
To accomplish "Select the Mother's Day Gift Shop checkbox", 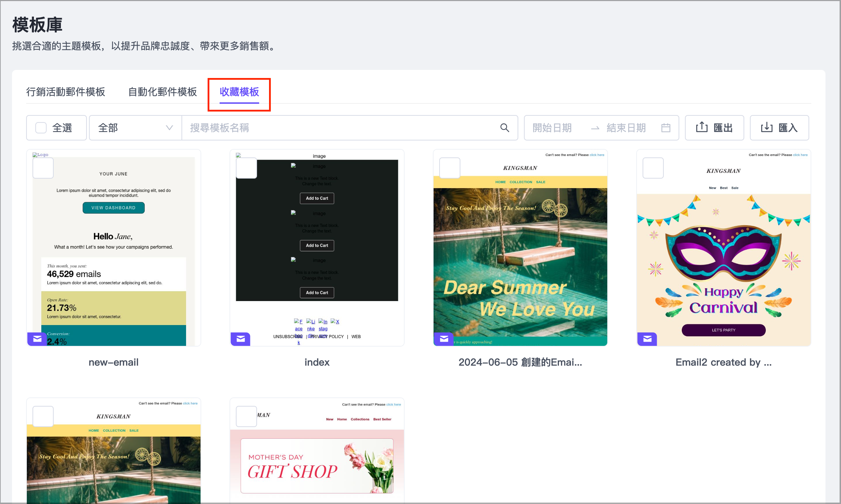I will (246, 416).
